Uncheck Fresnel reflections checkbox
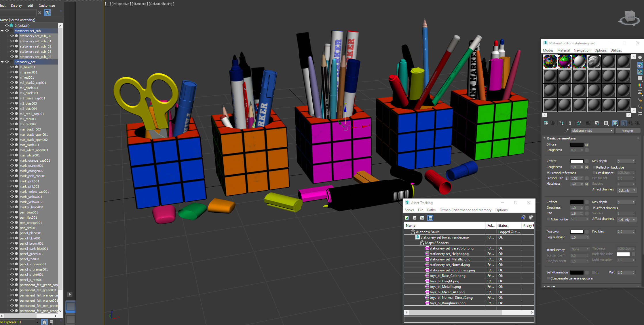The width and height of the screenshot is (644, 325). point(548,173)
